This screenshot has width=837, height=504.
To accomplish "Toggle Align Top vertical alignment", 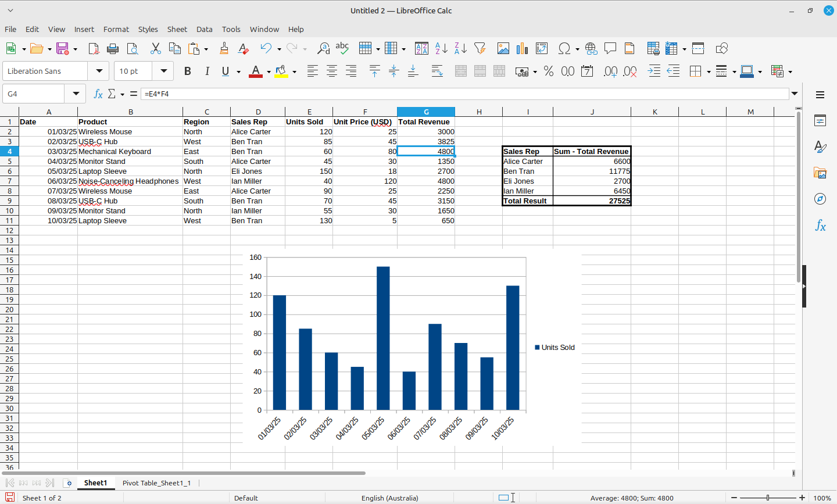I will (x=374, y=71).
